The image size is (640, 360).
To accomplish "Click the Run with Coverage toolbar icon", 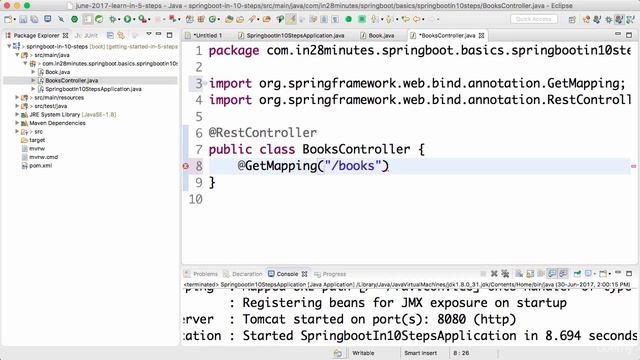I will pyautogui.click(x=142, y=19).
